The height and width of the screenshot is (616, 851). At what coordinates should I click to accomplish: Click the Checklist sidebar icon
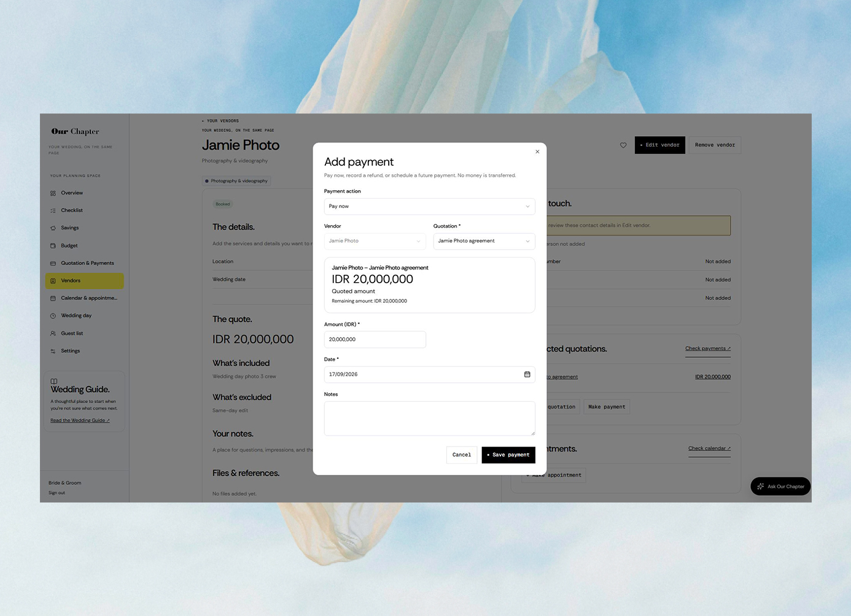coord(53,210)
